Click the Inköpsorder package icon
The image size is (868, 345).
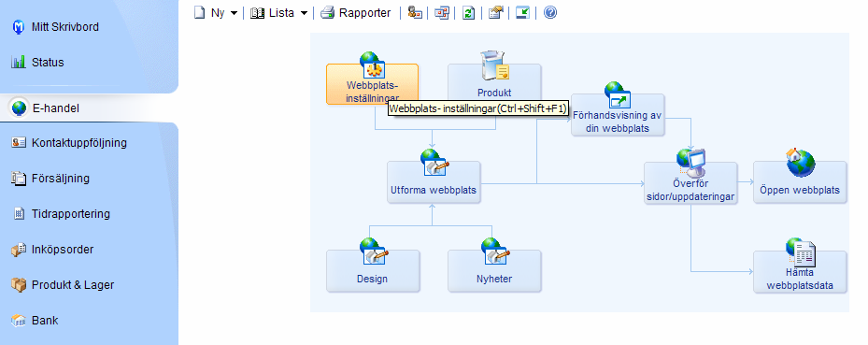(19, 250)
